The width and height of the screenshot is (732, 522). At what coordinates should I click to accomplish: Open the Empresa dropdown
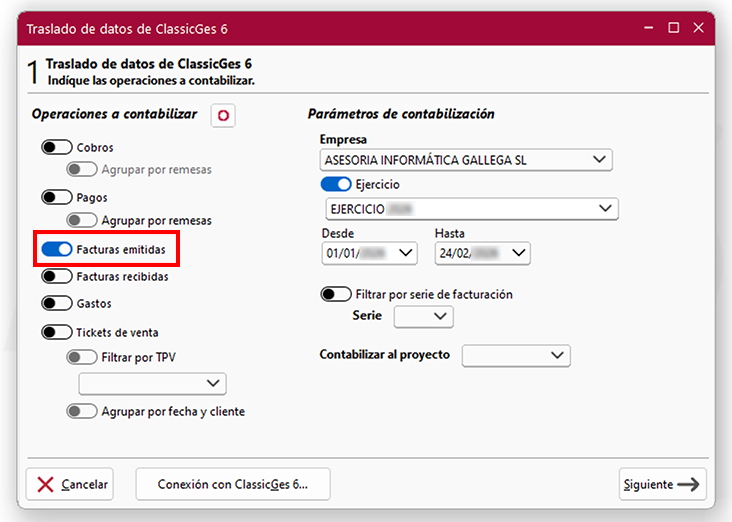click(x=466, y=160)
